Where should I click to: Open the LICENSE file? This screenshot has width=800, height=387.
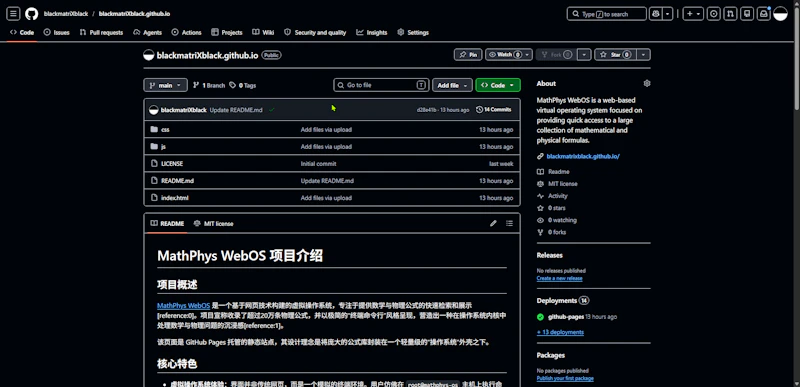(172, 164)
